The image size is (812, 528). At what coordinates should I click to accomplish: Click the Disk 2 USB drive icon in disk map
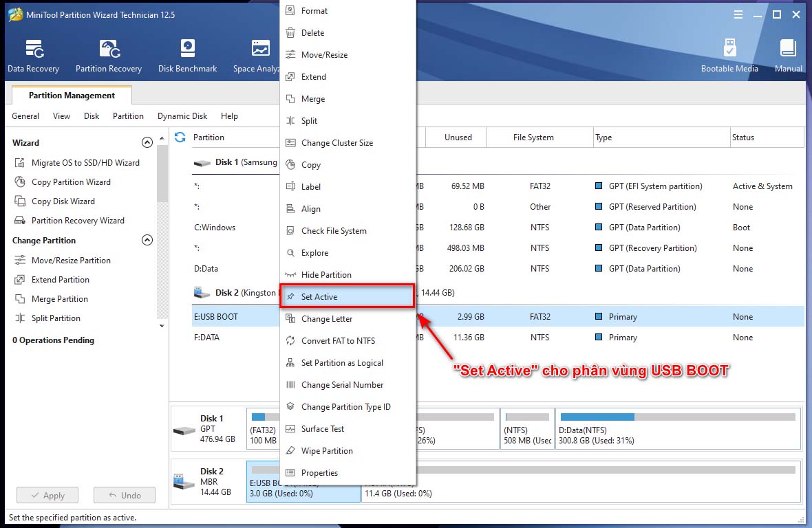pyautogui.click(x=184, y=481)
